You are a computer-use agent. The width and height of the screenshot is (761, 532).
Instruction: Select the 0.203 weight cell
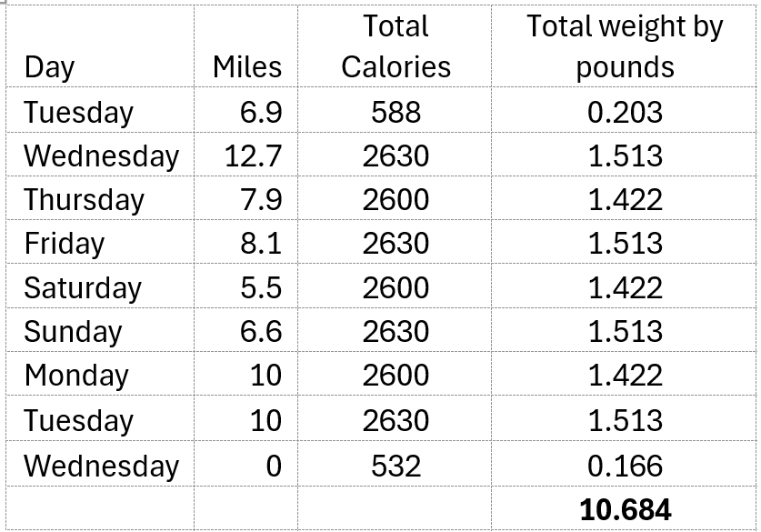(x=625, y=112)
